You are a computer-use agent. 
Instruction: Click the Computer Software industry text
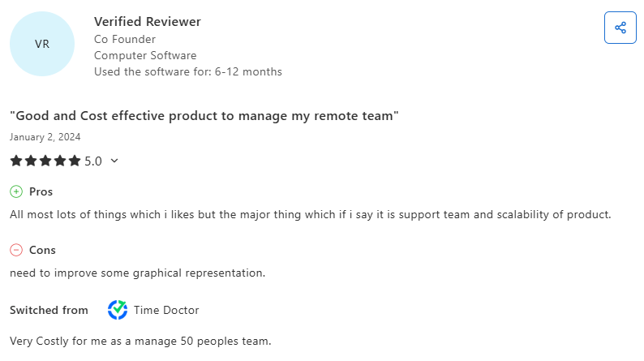tap(145, 55)
